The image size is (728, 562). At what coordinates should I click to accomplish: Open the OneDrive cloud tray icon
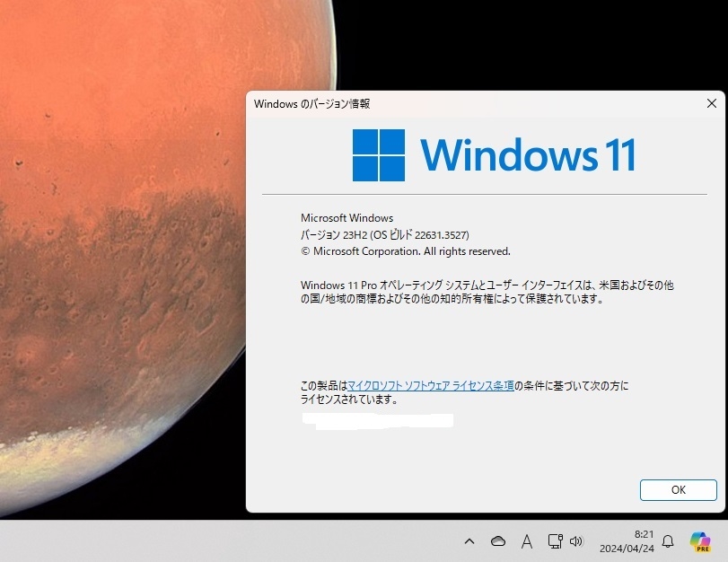coord(497,541)
